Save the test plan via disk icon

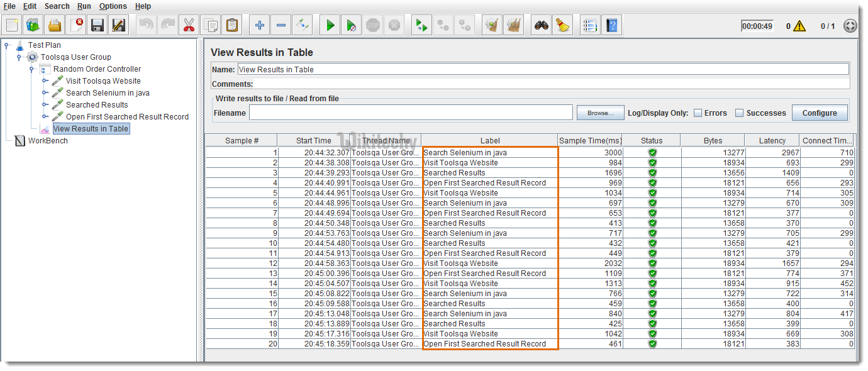pos(96,25)
